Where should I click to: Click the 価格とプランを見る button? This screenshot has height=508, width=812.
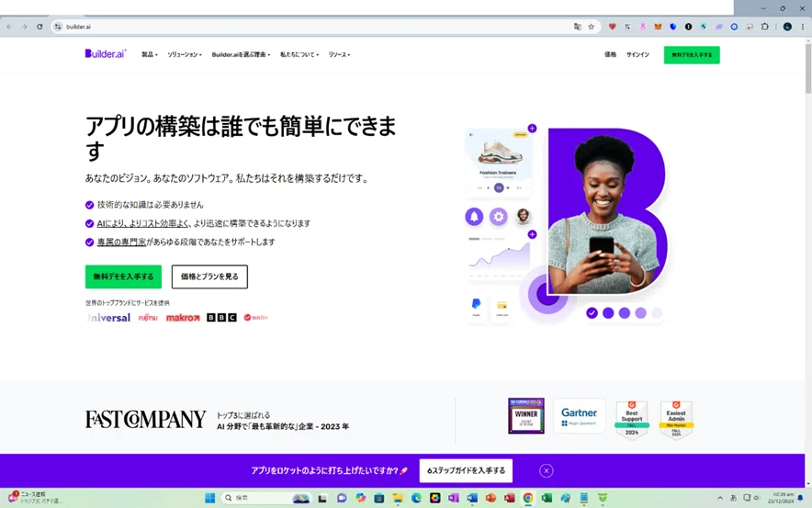[209, 277]
